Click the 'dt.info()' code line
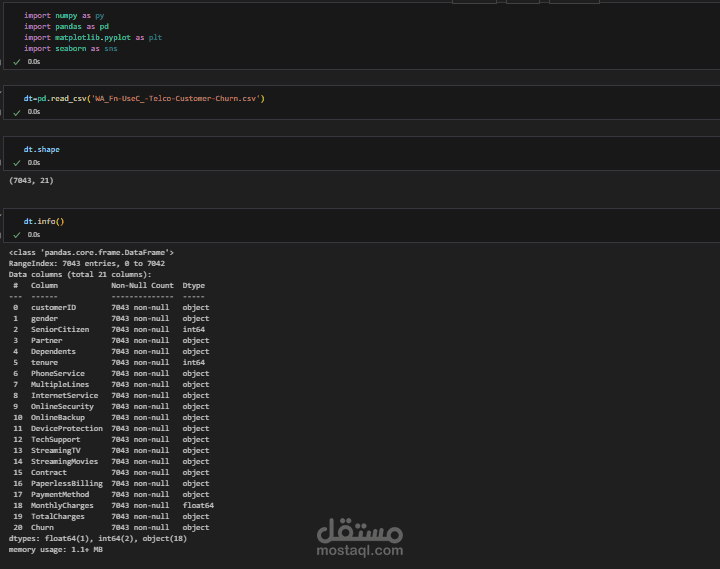720x569 pixels. pos(44,221)
